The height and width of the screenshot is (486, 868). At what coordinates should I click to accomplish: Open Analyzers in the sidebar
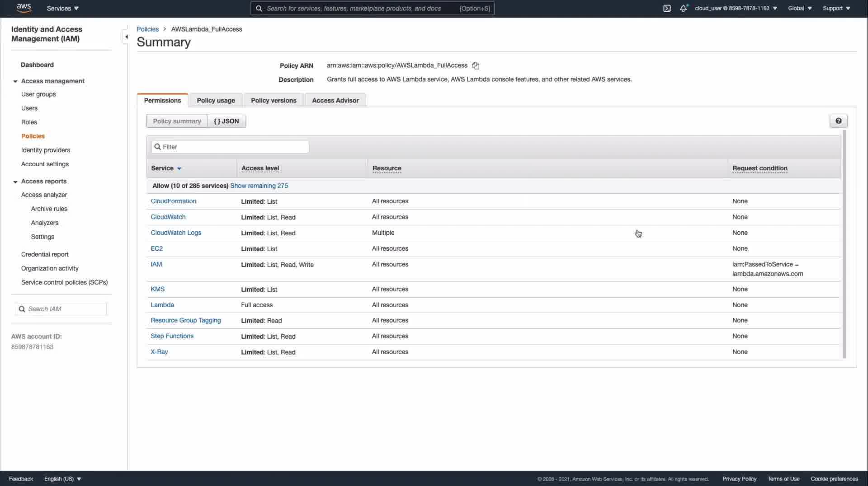click(x=45, y=223)
